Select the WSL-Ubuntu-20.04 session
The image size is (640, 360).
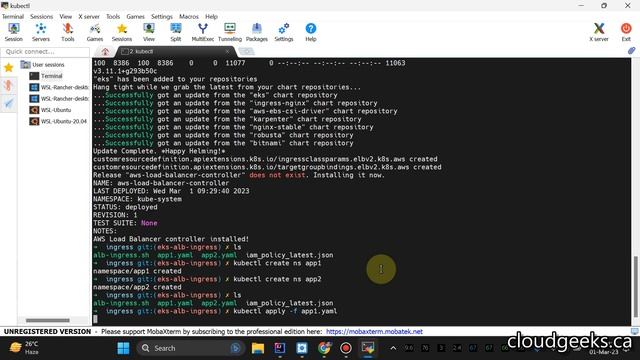tap(58, 121)
